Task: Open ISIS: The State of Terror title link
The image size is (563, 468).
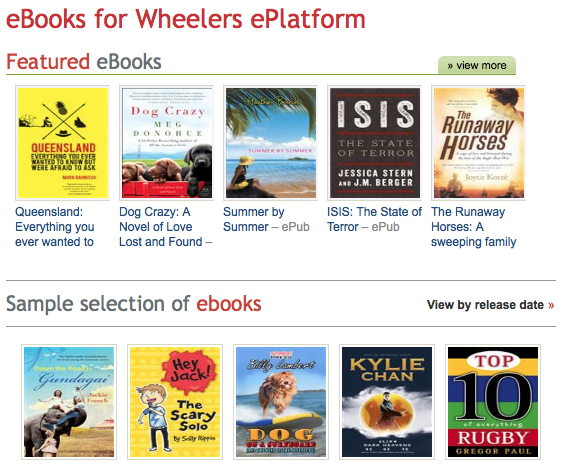Action: point(374,219)
